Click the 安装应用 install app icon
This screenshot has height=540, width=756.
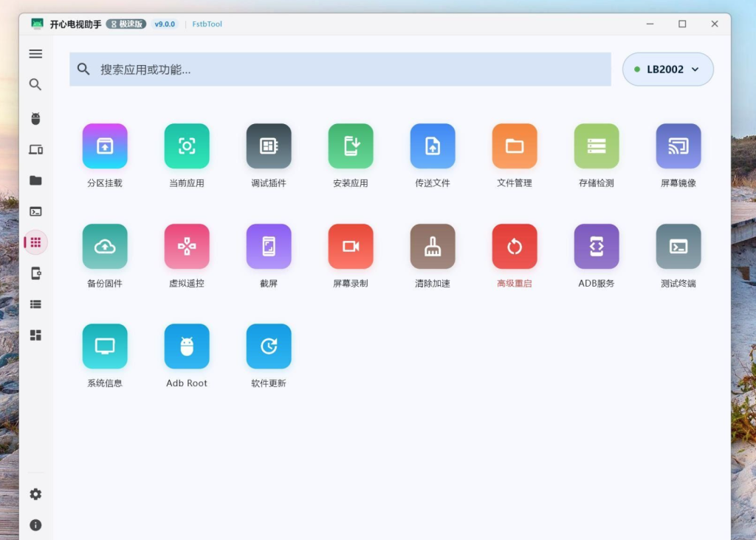click(351, 146)
